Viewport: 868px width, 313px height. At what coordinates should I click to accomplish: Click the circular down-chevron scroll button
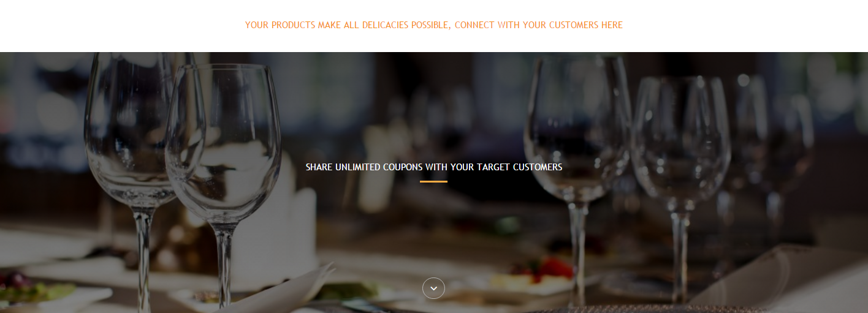[433, 288]
